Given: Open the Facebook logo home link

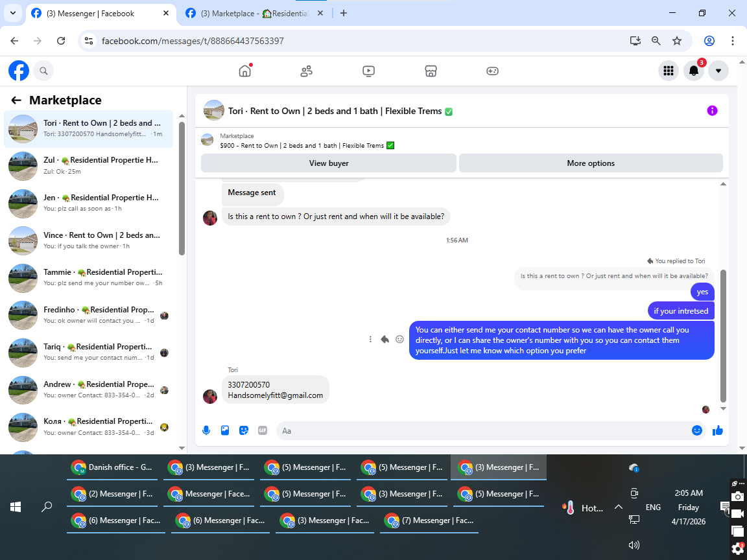Looking at the screenshot, I should 19,71.
